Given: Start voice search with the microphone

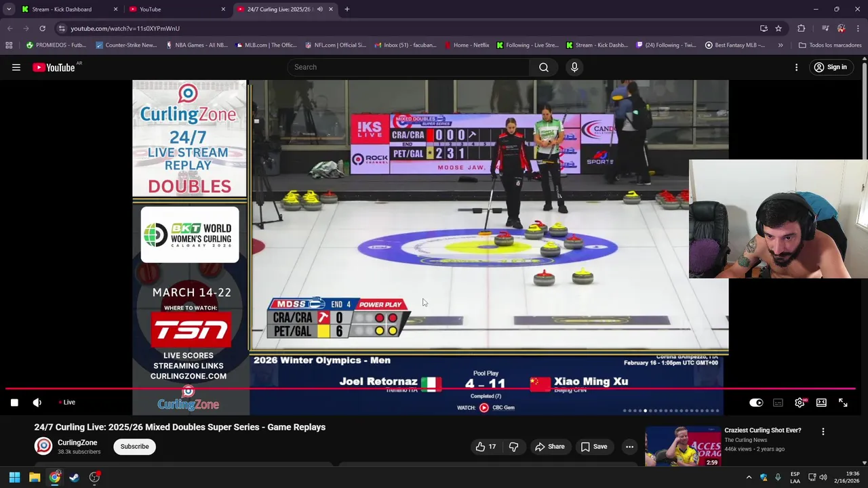Looking at the screenshot, I should [x=574, y=67].
